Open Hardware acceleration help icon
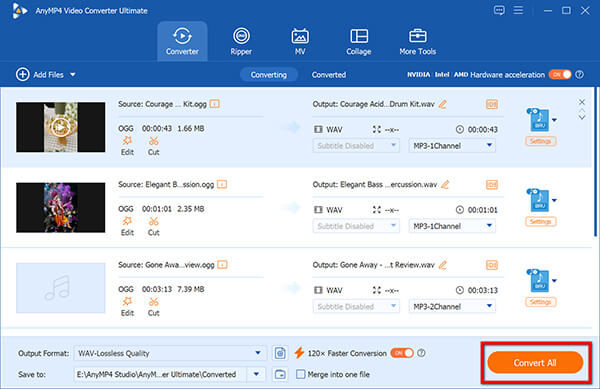 (580, 75)
